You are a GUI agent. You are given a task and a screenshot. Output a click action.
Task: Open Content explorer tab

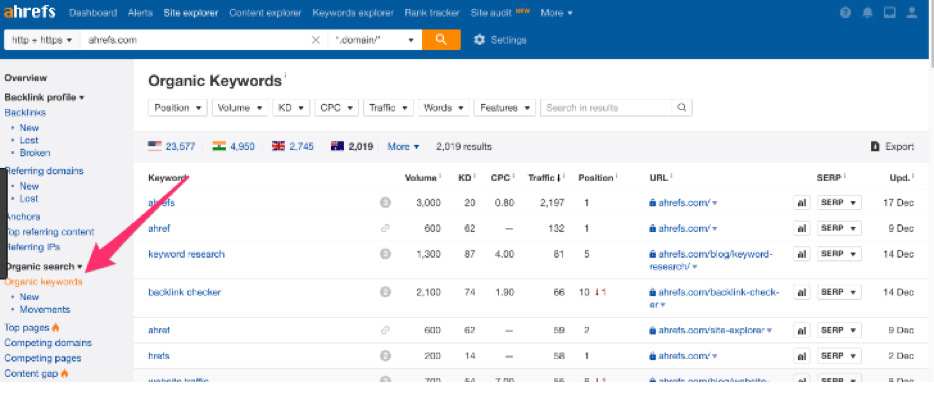click(265, 13)
